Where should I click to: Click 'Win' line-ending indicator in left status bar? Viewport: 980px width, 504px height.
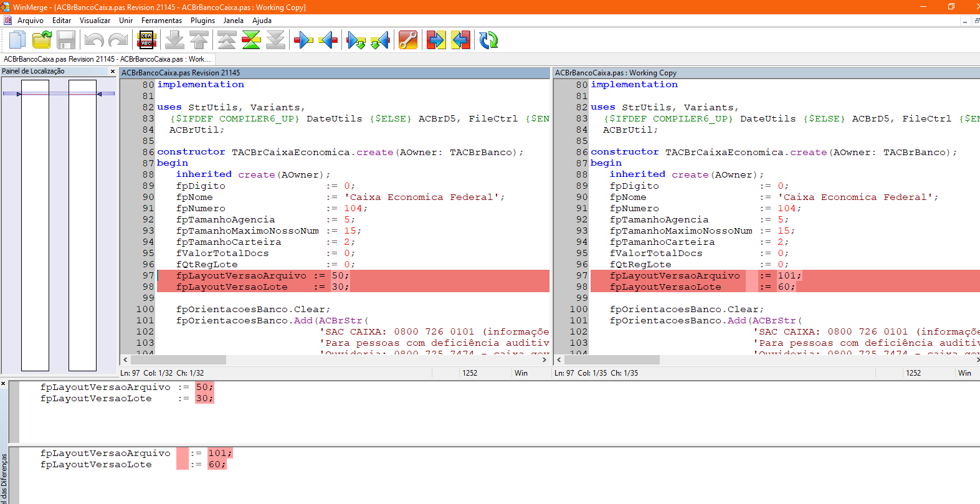click(521, 373)
